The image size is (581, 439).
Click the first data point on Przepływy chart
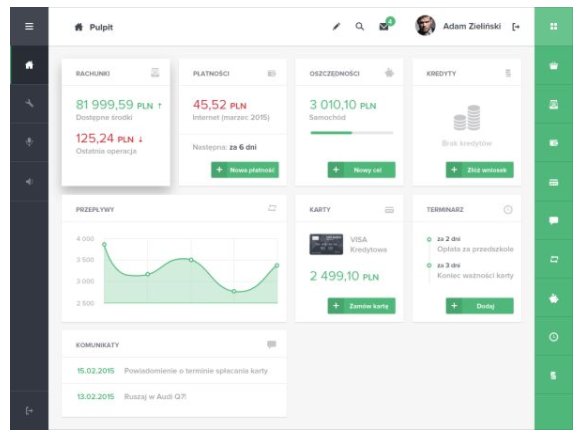point(104,245)
